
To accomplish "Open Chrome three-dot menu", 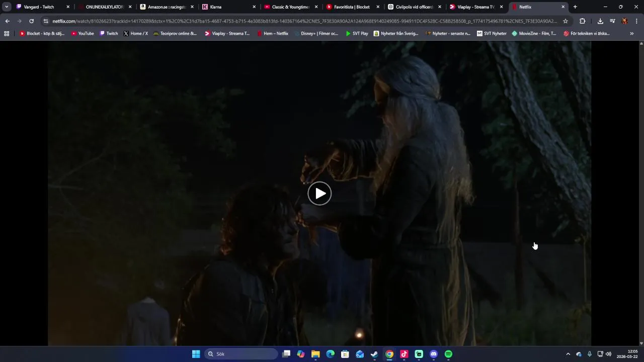I will tap(636, 21).
